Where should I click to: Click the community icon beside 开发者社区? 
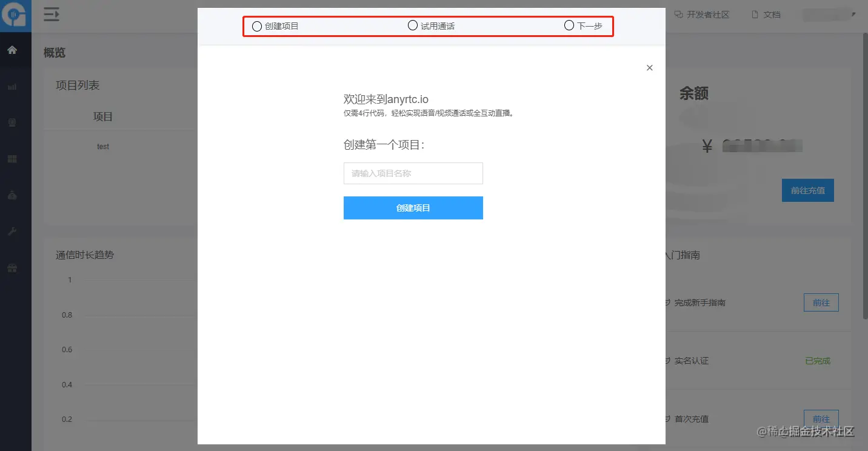(x=678, y=14)
